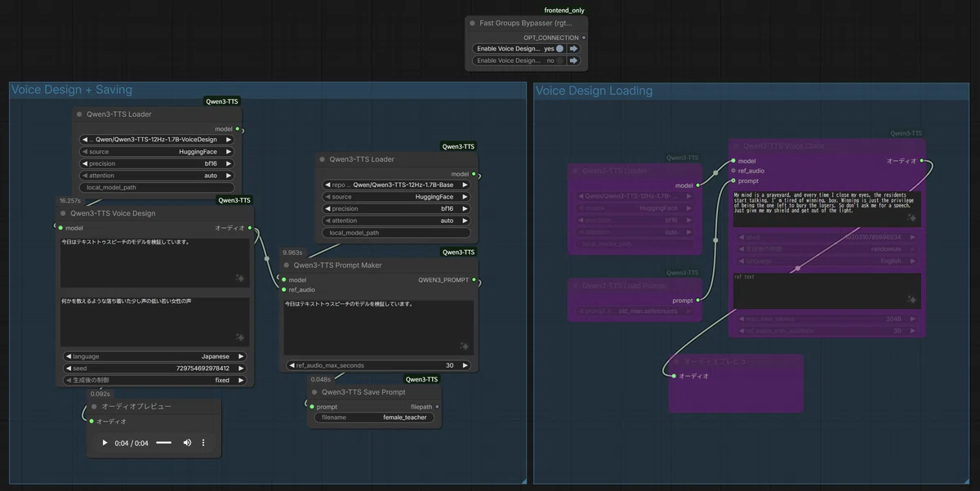Screen dimensions: 980x491
Task: Click the ref_text box in Voice Clone node
Action: coord(827,291)
